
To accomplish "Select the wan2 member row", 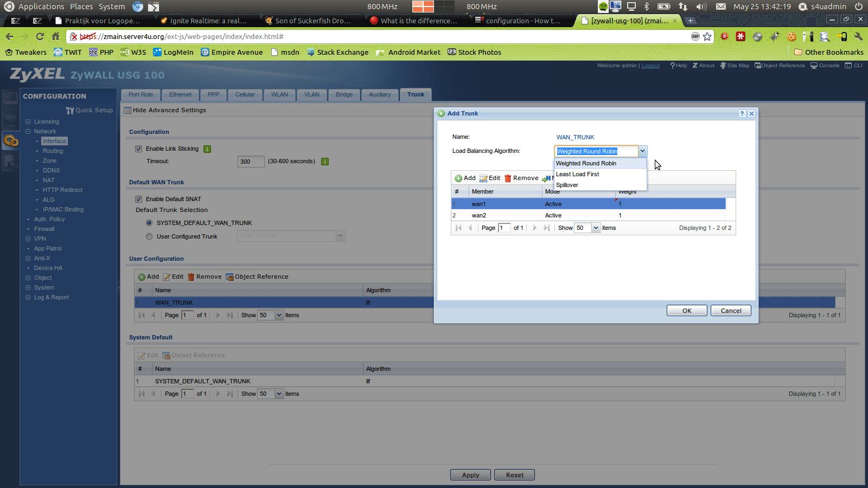I will tap(588, 215).
